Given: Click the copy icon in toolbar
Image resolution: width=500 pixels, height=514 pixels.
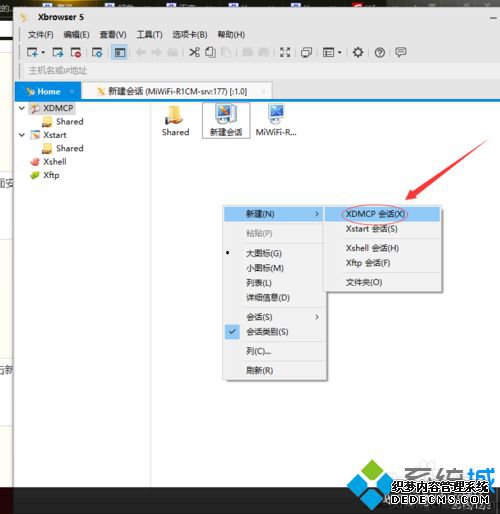Looking at the screenshot, I should [210, 52].
